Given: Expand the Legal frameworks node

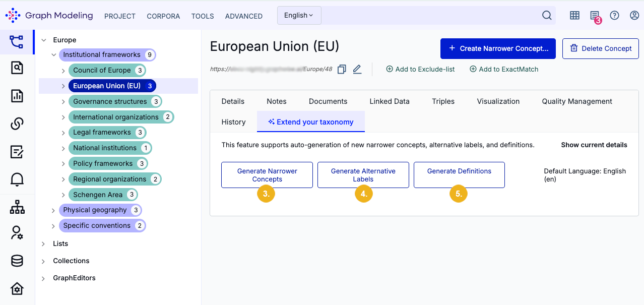Looking at the screenshot, I should pos(63,132).
